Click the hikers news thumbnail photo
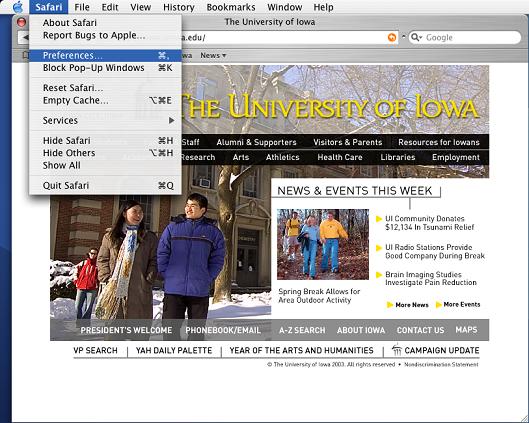 [x=323, y=244]
